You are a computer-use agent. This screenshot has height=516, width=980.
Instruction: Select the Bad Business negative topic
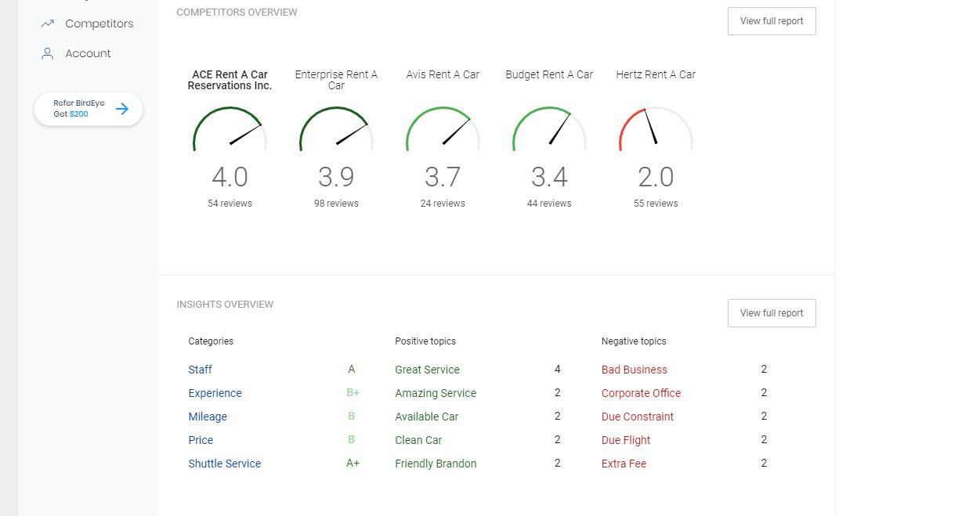(x=634, y=370)
